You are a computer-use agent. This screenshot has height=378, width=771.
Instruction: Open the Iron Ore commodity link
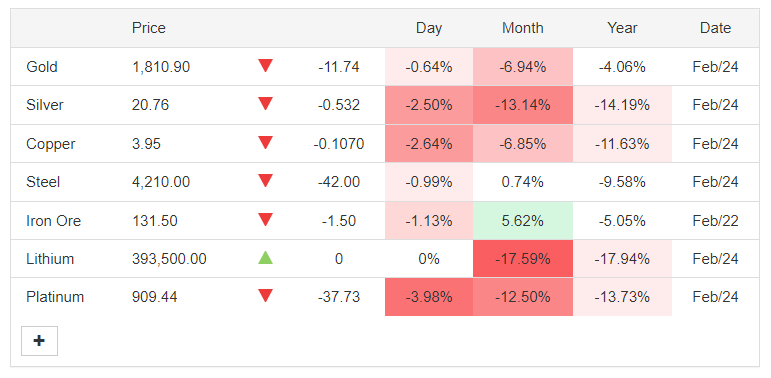point(53,221)
